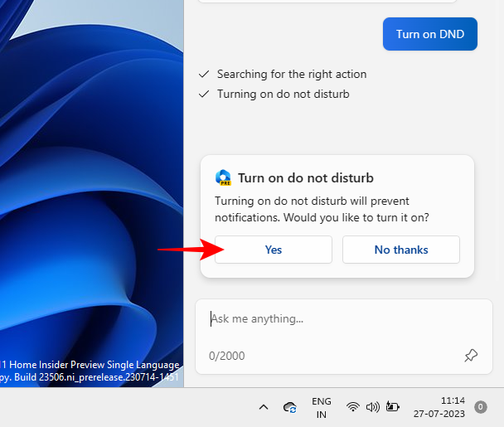Expand the hidden system tray icons chevron

(x=264, y=407)
